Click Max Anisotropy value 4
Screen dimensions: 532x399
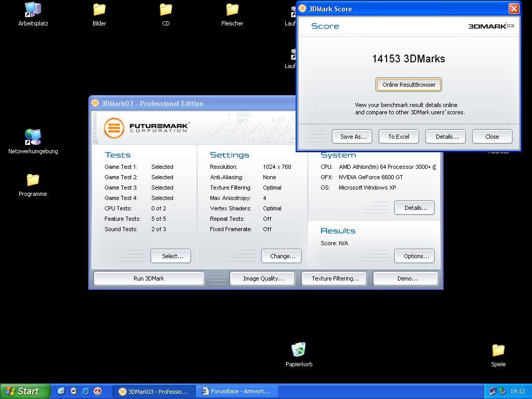(x=264, y=198)
